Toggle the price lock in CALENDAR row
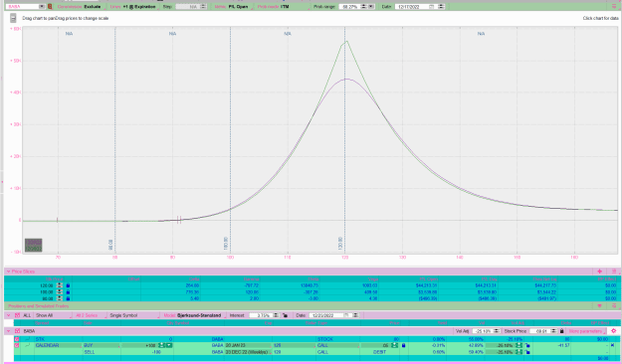 [x=403, y=346]
